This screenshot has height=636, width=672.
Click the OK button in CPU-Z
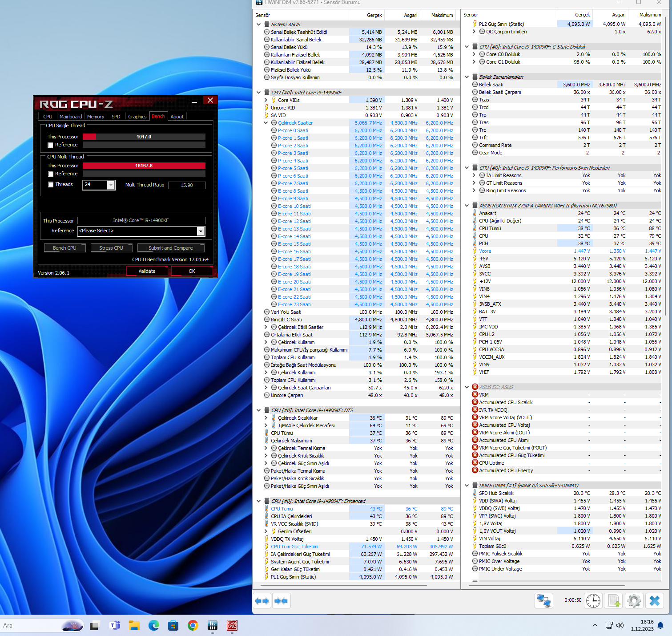click(x=192, y=271)
